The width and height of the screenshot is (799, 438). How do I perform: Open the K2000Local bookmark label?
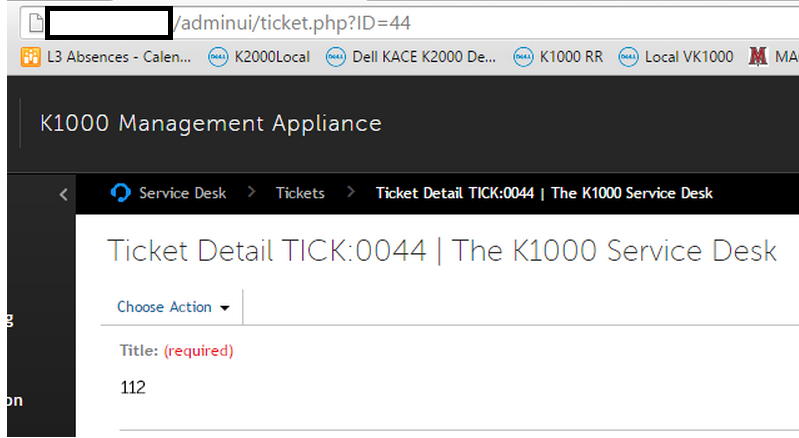[x=272, y=57]
